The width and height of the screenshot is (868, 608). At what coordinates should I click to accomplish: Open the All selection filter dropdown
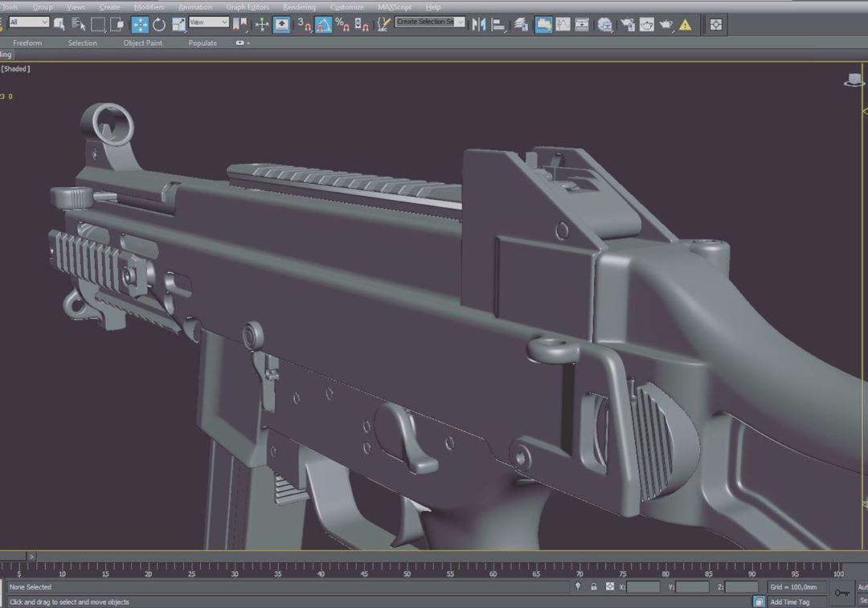pos(29,22)
